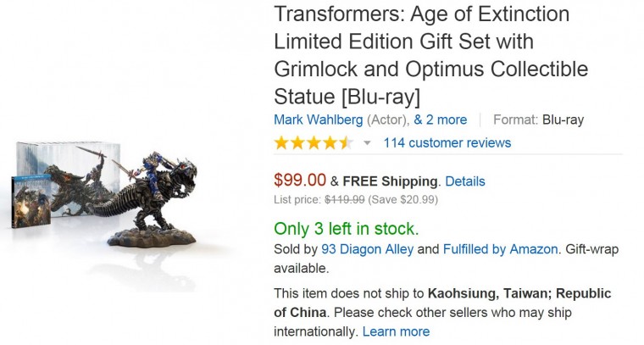Click Learn more about international shipping
The height and width of the screenshot is (345, 644).
tap(396, 331)
